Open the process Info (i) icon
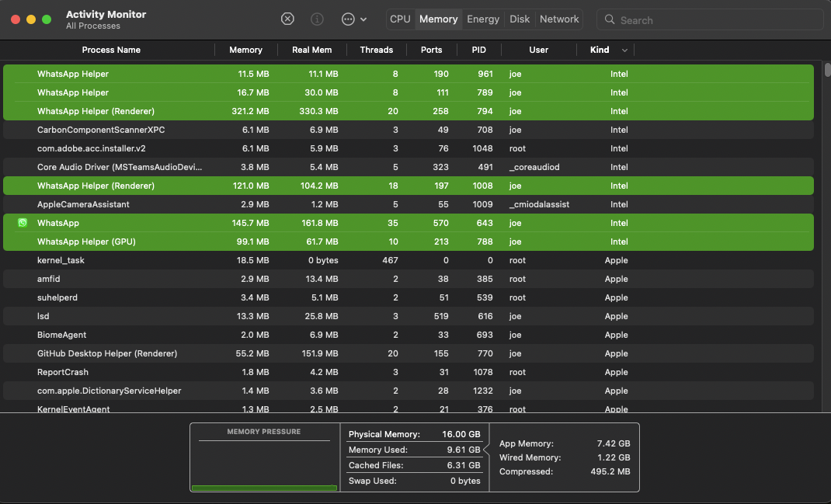This screenshot has width=831, height=504. [317, 19]
